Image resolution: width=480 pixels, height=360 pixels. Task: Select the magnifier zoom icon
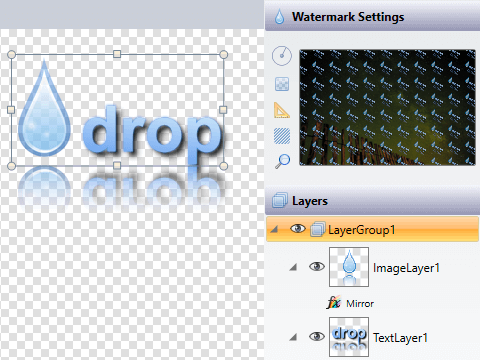point(283,161)
